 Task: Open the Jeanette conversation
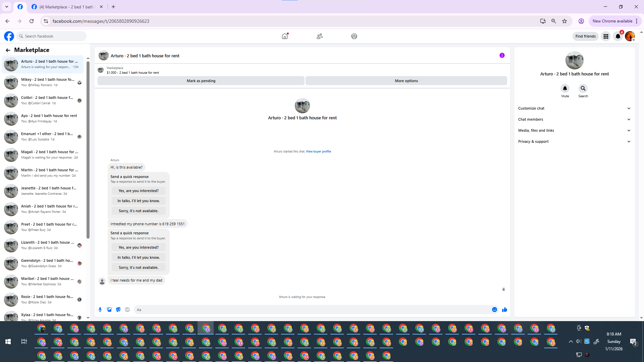pyautogui.click(x=43, y=191)
